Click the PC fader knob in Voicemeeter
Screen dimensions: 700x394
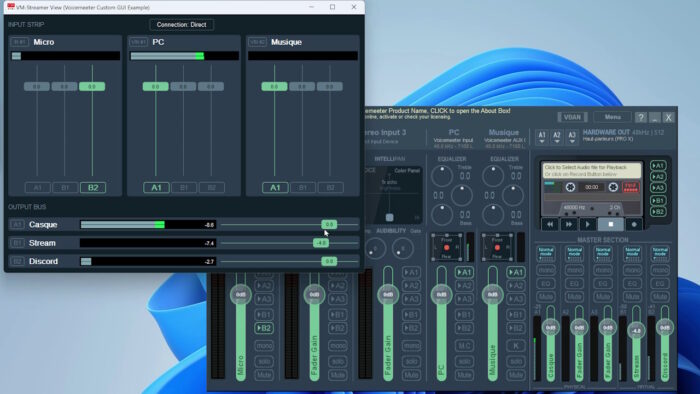(x=441, y=294)
